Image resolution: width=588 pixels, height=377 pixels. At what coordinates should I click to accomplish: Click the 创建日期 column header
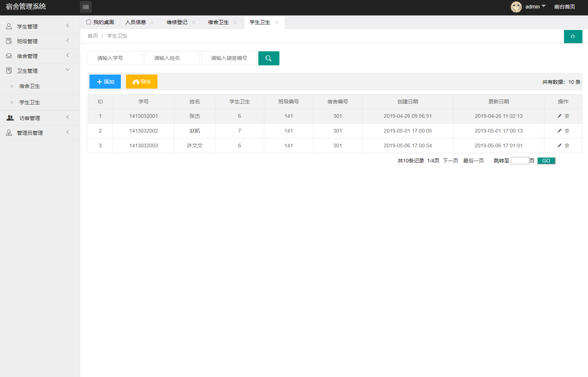408,102
